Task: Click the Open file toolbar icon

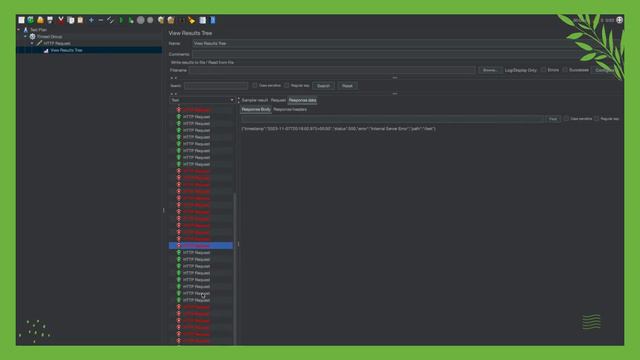Action: pyautogui.click(x=40, y=20)
